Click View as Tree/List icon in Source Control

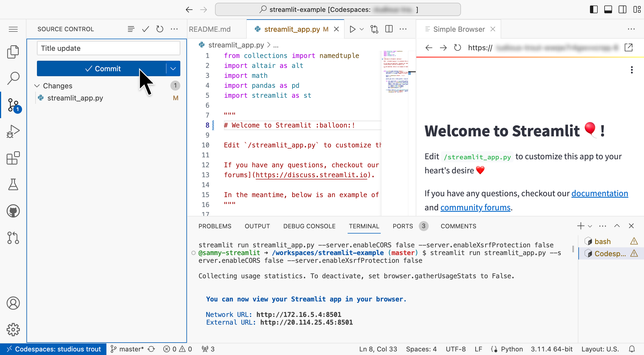click(x=131, y=29)
